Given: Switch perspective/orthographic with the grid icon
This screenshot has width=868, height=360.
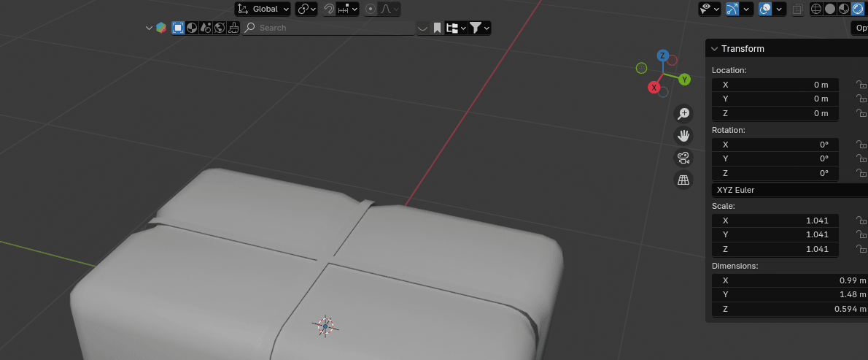Looking at the screenshot, I should point(683,180).
